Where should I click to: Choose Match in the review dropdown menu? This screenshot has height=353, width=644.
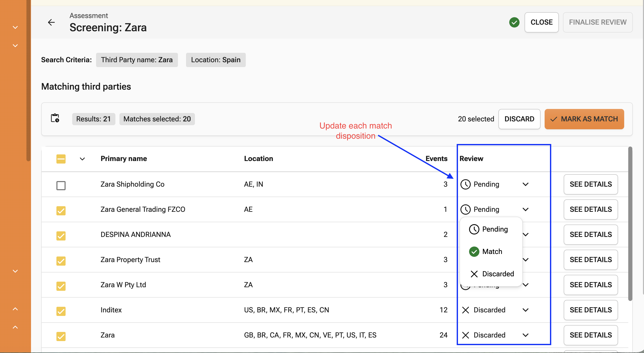tap(491, 252)
